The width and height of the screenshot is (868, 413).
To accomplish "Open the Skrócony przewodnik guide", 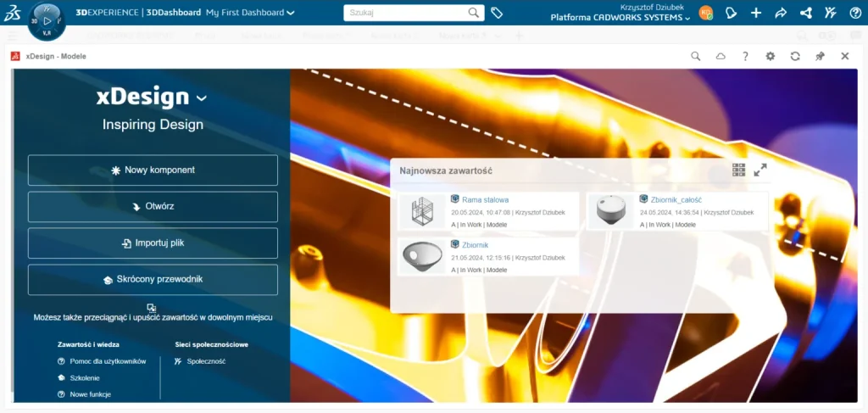I will point(153,280).
